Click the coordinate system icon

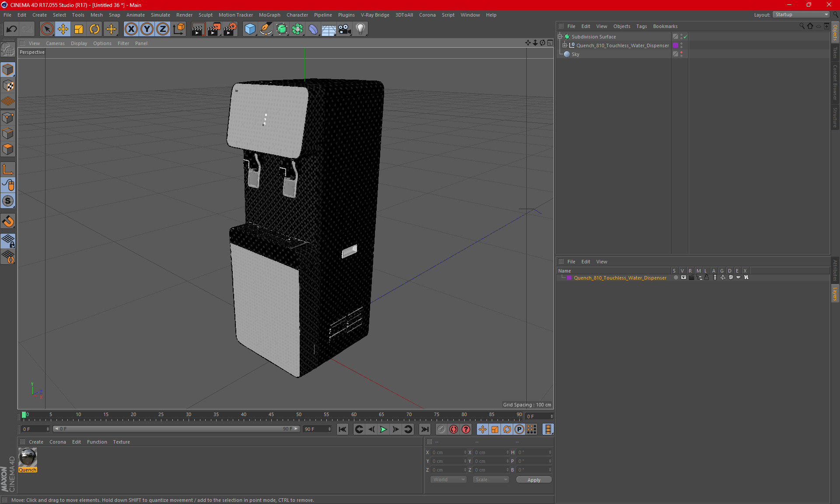tap(179, 29)
